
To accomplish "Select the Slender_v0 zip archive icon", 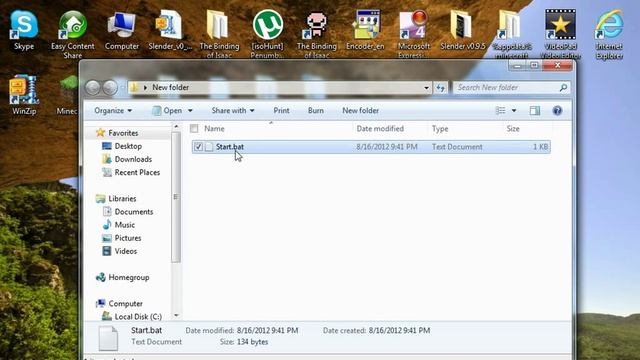I will pos(170,31).
